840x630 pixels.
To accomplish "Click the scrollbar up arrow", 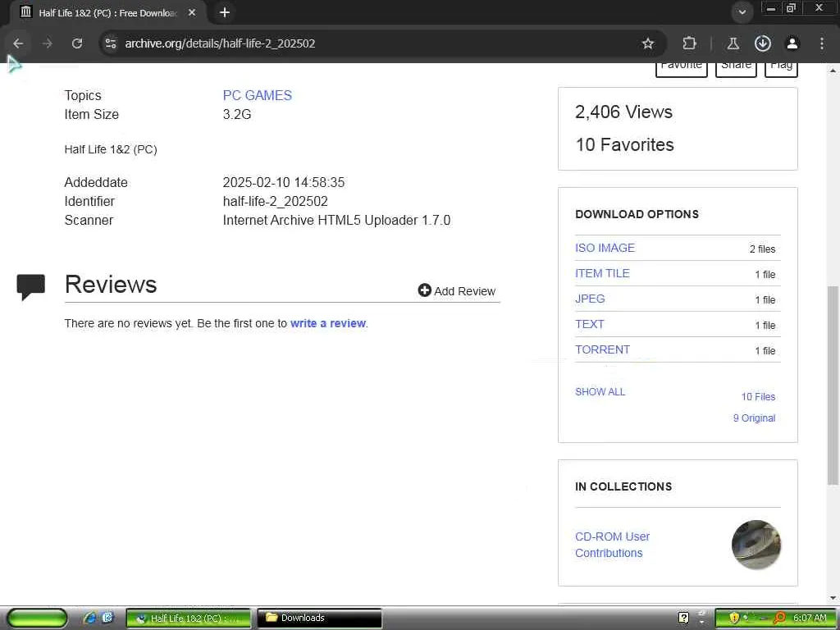I will [x=833, y=71].
